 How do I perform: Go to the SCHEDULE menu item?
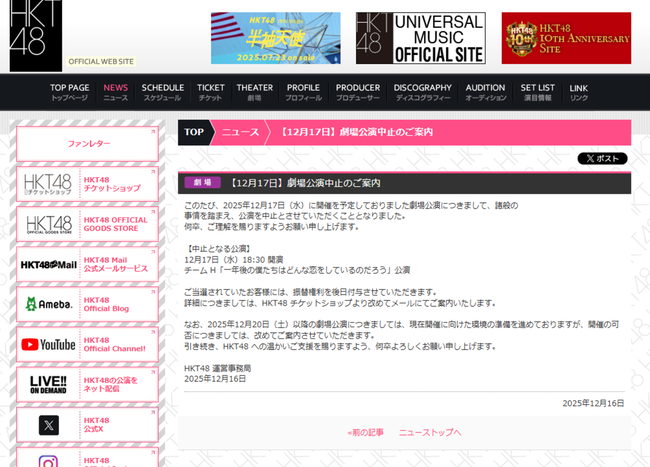point(162,92)
